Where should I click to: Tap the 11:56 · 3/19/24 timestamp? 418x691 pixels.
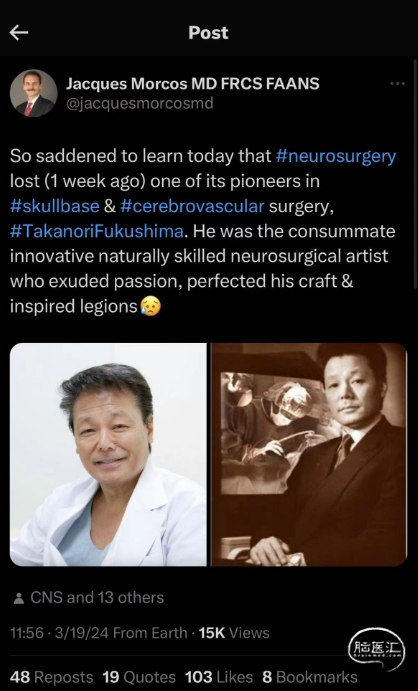tap(59, 633)
